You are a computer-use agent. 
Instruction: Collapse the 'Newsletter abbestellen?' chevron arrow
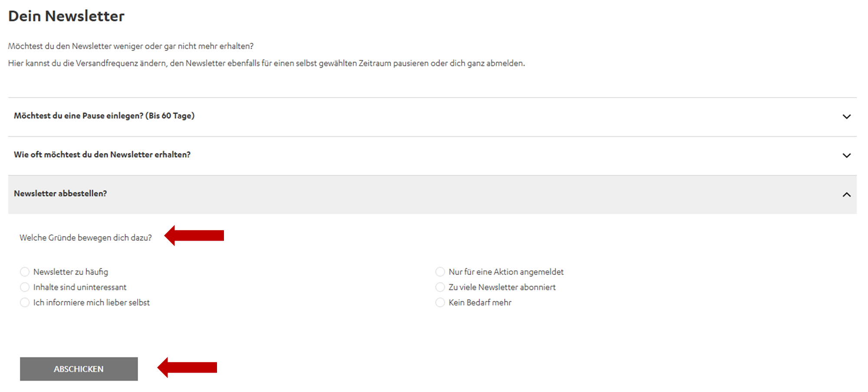846,194
